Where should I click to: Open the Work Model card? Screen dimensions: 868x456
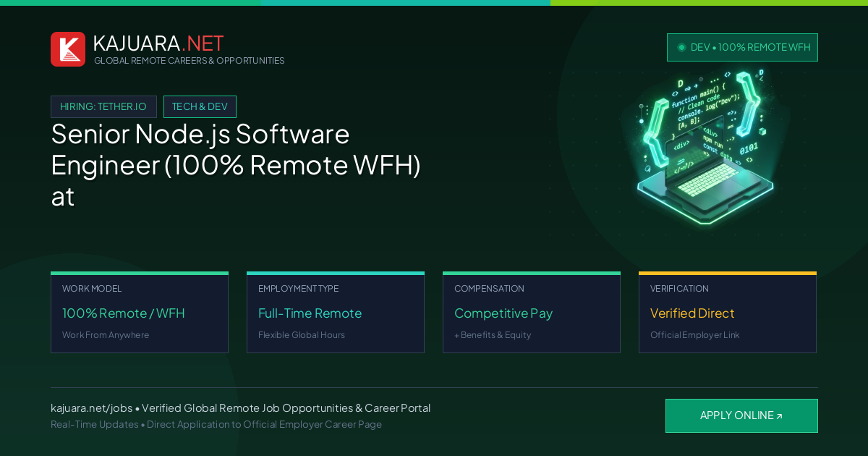coord(140,313)
